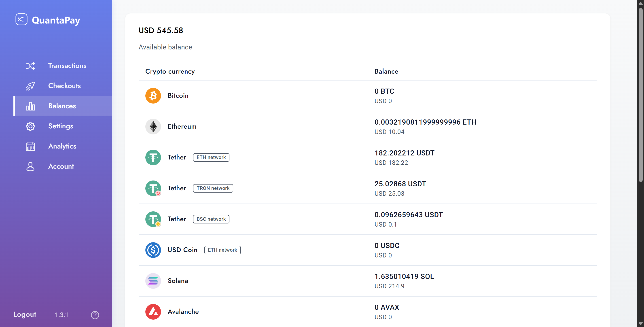Click the USD Coin currency name
This screenshot has width=644, height=327.
tap(182, 250)
